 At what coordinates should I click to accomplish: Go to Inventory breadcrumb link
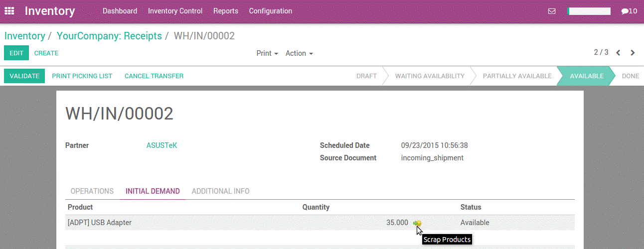(x=25, y=36)
